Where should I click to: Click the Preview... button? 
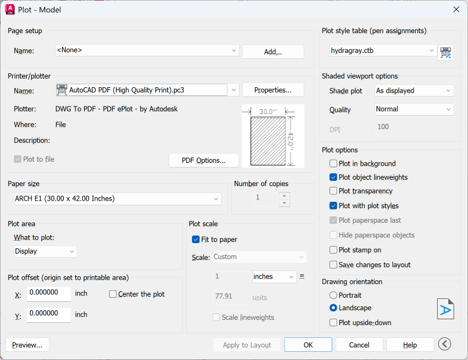click(x=27, y=345)
